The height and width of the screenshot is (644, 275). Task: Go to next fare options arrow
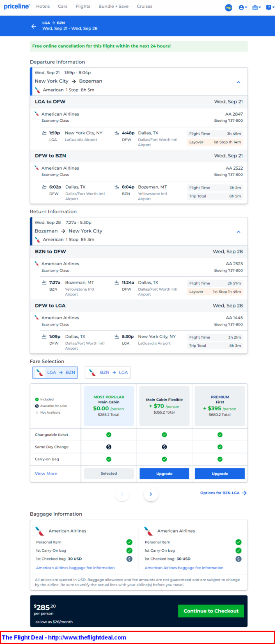click(151, 494)
